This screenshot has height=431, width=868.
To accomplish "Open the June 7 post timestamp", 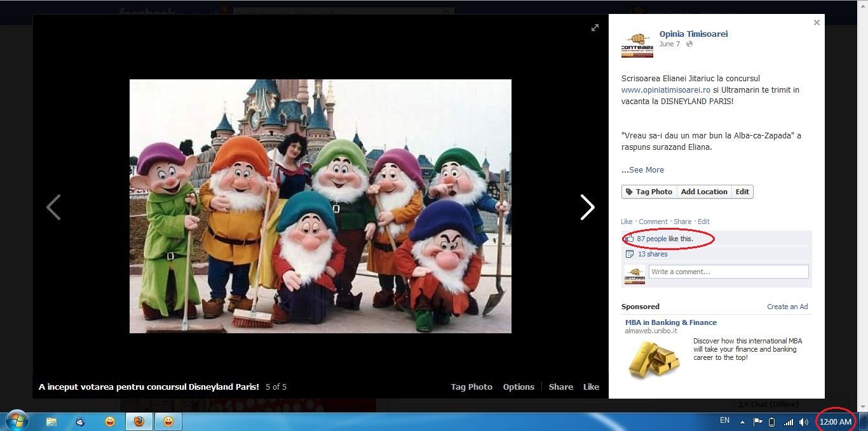I will (669, 44).
